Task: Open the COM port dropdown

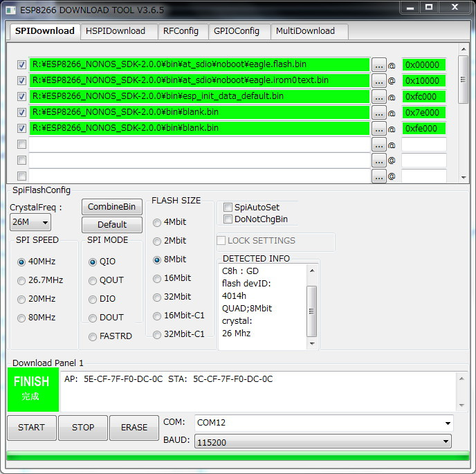Action: [324, 423]
